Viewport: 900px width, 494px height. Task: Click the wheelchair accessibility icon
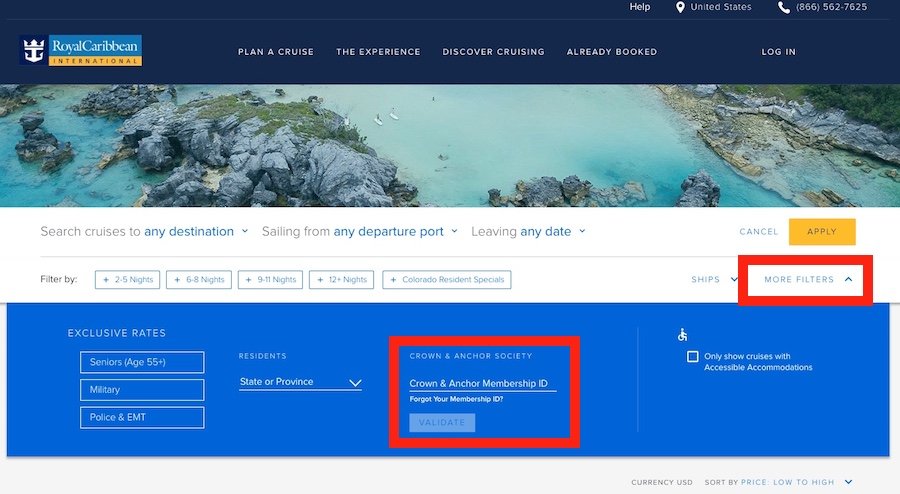pos(682,334)
